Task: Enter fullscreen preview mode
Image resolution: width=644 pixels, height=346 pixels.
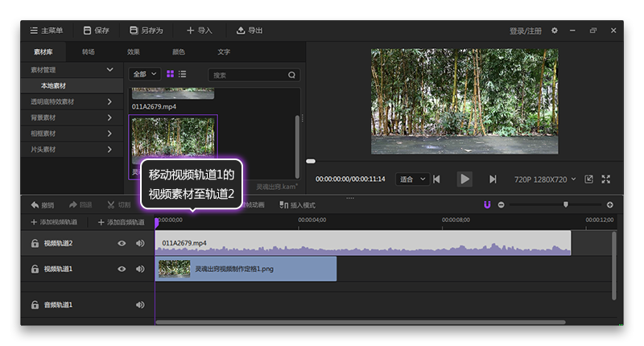Action: (x=606, y=179)
